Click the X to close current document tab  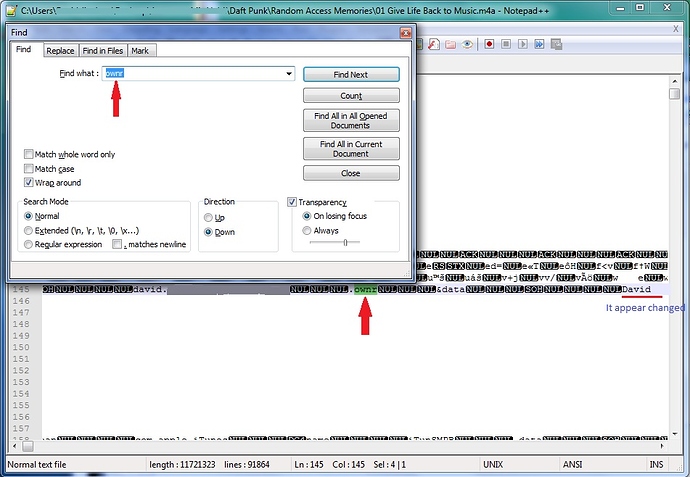pyautogui.click(x=675, y=29)
